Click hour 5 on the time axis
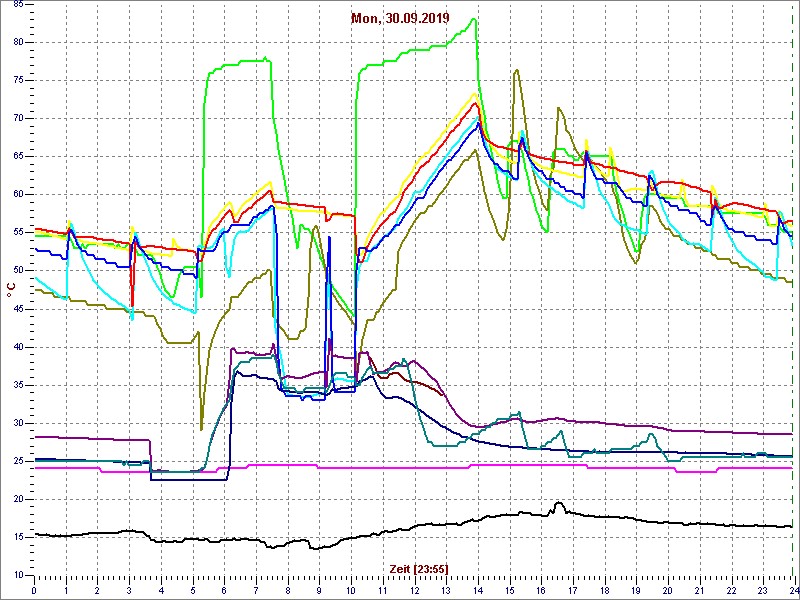The width and height of the screenshot is (800, 600). pyautogui.click(x=192, y=591)
